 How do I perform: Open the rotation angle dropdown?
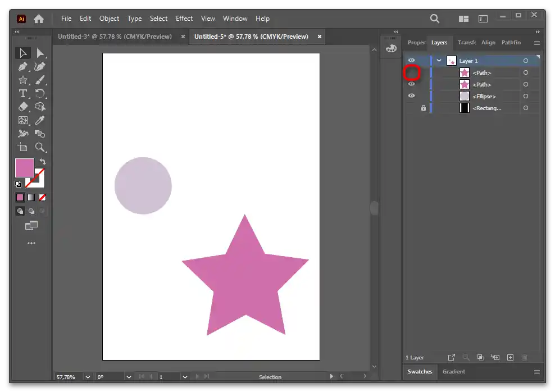(x=129, y=377)
